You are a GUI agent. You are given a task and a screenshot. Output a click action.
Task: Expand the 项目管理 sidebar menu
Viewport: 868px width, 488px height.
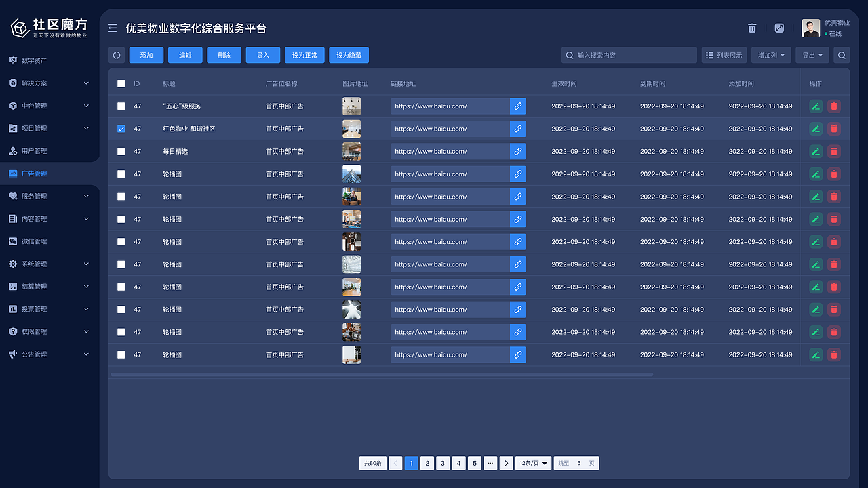tap(86, 128)
